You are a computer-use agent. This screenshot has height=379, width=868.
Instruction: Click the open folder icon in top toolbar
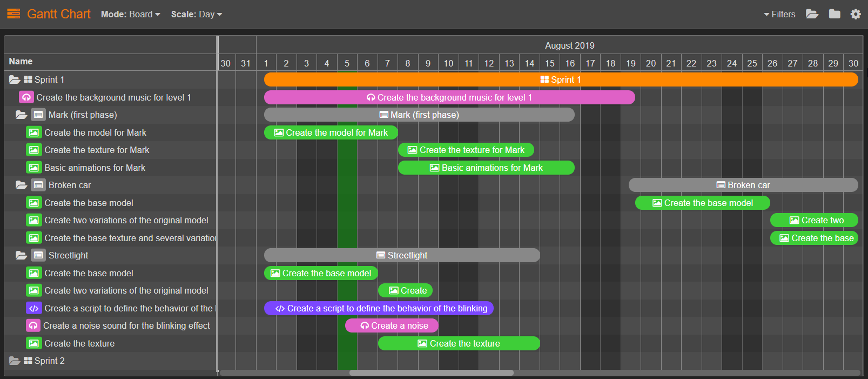(812, 14)
